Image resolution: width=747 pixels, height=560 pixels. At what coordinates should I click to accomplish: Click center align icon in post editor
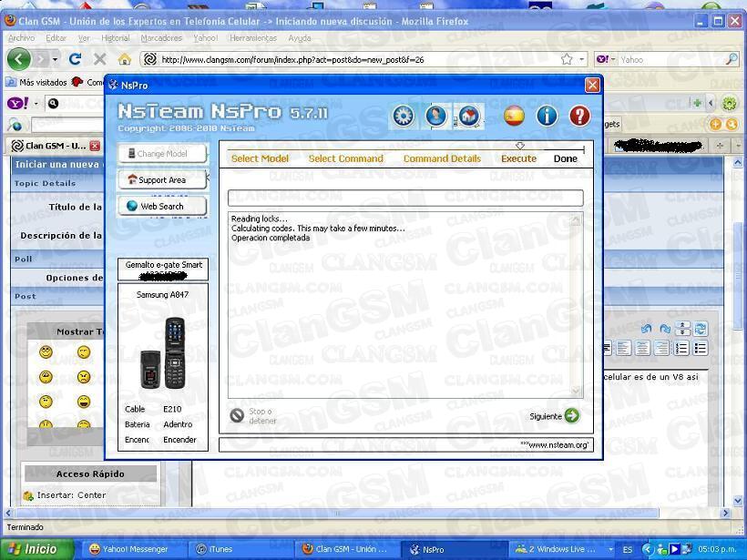[x=642, y=349]
